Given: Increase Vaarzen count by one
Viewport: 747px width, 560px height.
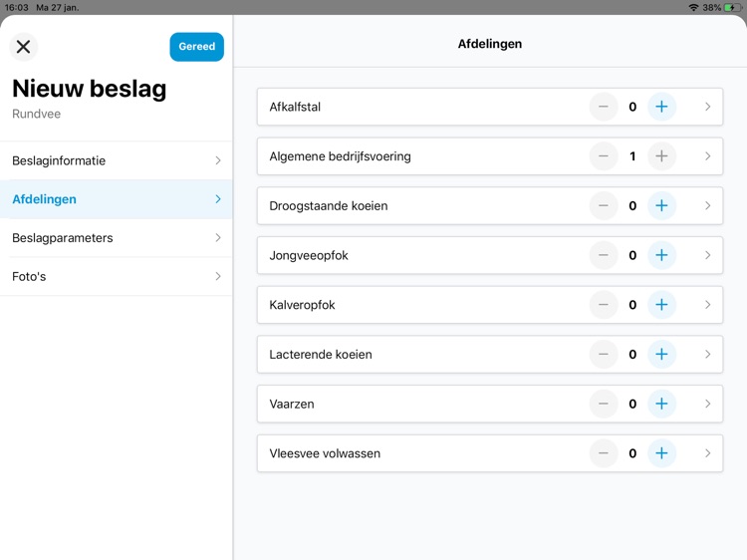Looking at the screenshot, I should [661, 404].
